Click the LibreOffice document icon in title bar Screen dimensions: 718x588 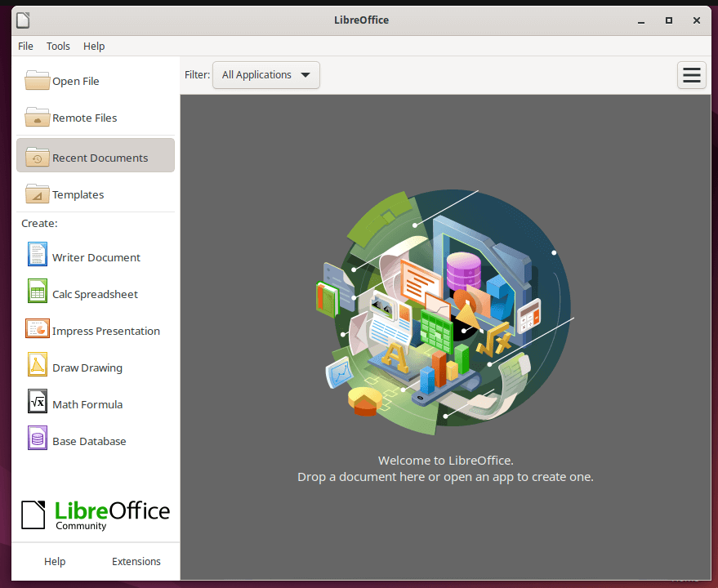coord(23,20)
